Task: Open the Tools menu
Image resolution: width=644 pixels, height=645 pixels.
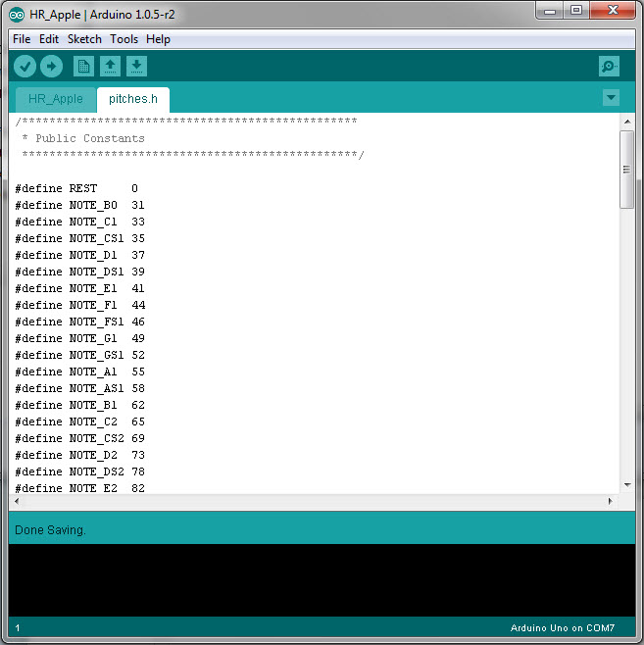Action: 124,39
